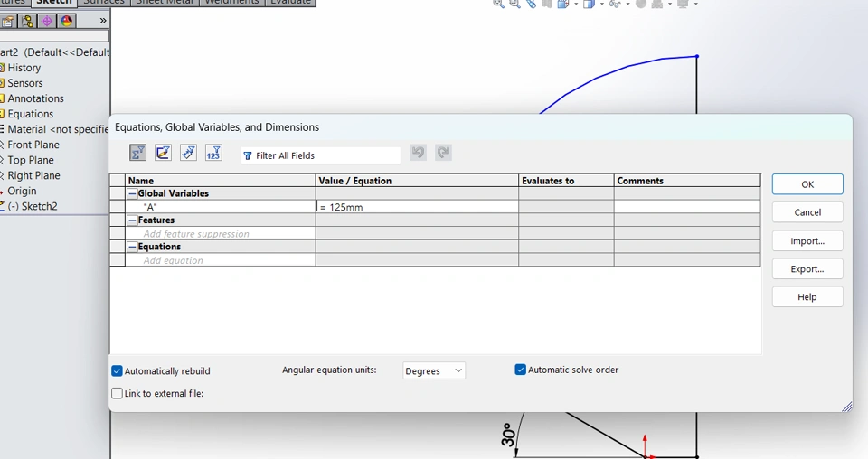This screenshot has height=459, width=868.
Task: Click the OK button
Action: [x=807, y=184]
